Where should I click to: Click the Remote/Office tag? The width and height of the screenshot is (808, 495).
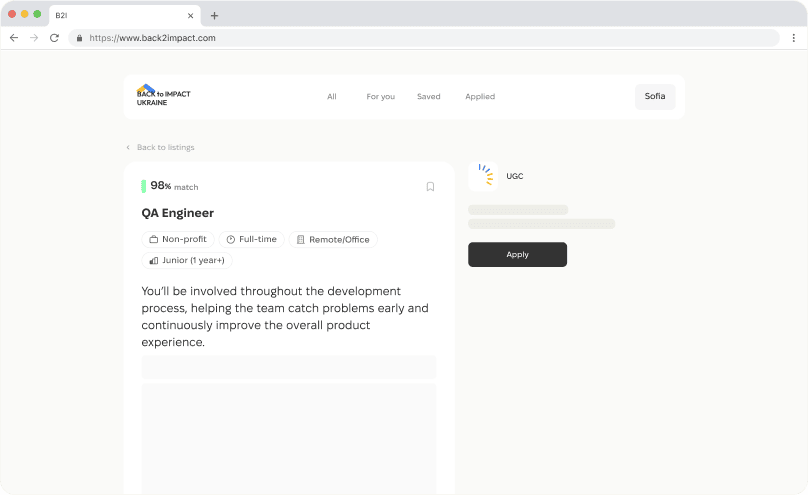point(333,240)
